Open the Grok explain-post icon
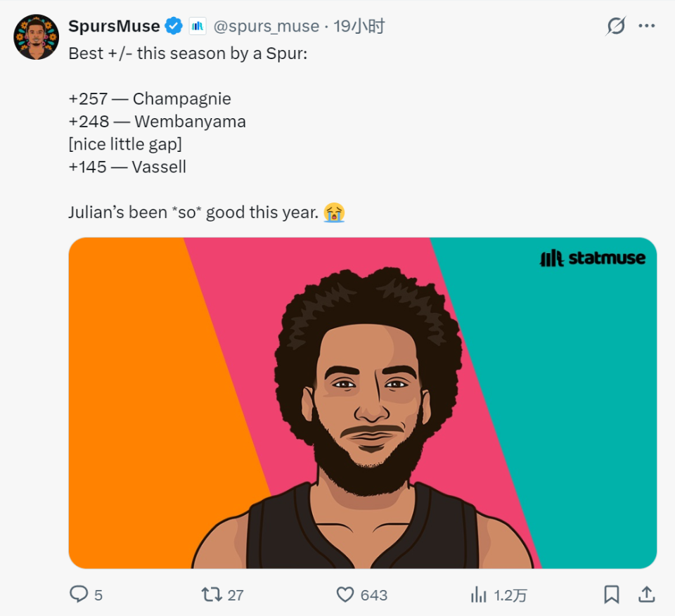The height and width of the screenshot is (616, 675). 616,27
